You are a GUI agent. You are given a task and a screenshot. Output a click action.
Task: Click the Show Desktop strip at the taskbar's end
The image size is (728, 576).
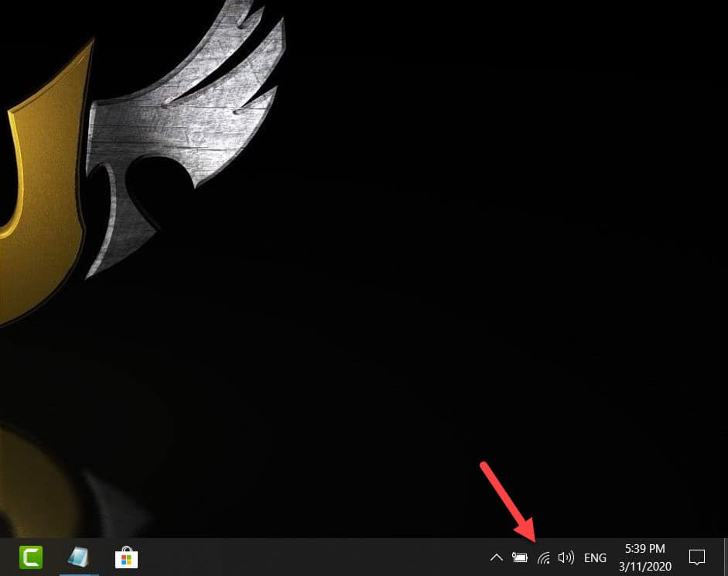[726, 557]
